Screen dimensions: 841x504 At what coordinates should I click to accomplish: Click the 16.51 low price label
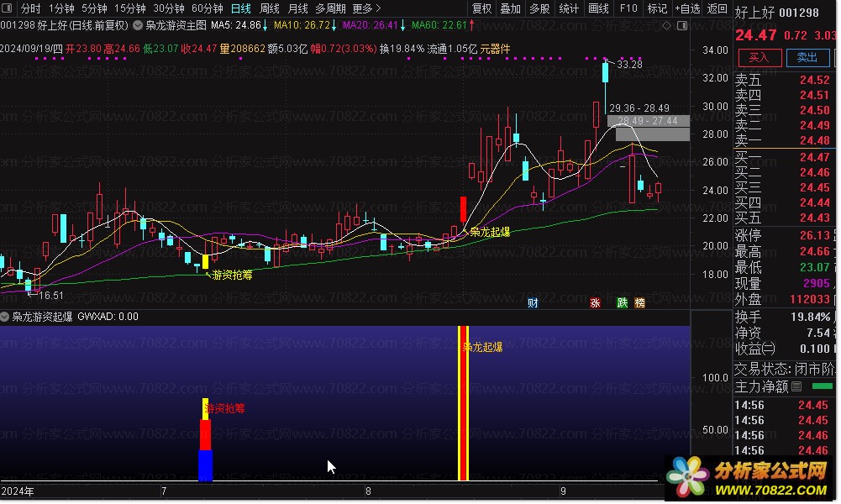coord(51,296)
